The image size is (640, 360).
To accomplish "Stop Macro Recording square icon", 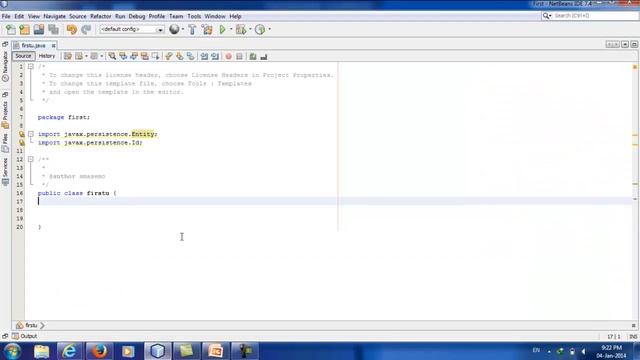I will tap(239, 56).
